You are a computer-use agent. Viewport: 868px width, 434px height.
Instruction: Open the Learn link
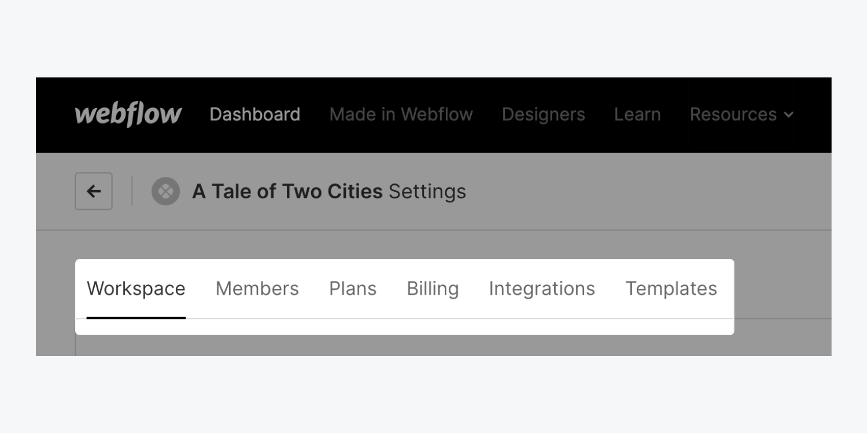click(637, 114)
